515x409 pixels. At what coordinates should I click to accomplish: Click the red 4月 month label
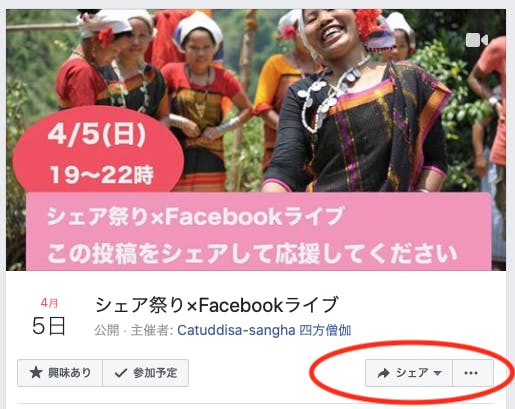[x=49, y=303]
